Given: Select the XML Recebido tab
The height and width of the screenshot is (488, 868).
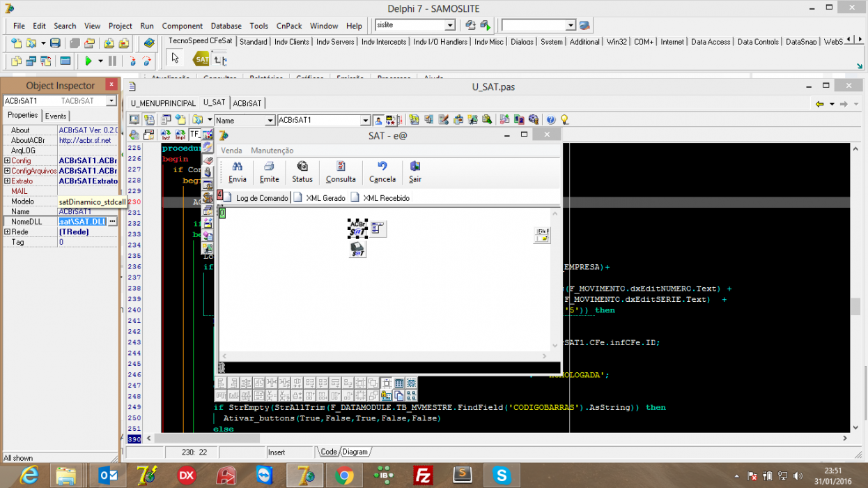Looking at the screenshot, I should point(380,198).
